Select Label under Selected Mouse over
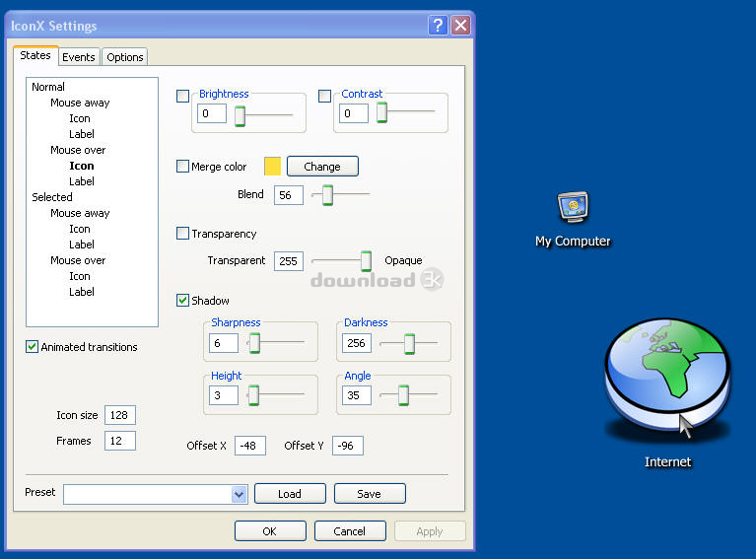 pos(82,292)
